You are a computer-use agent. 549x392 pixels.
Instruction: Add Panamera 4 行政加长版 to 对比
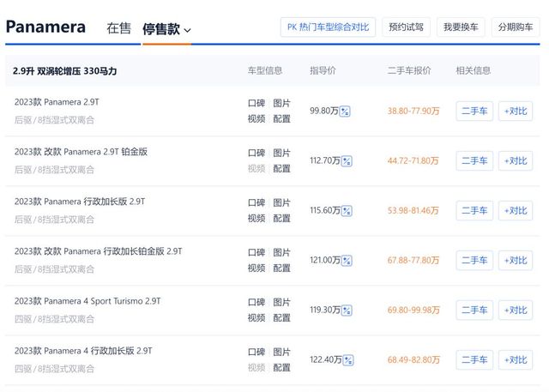click(x=516, y=359)
